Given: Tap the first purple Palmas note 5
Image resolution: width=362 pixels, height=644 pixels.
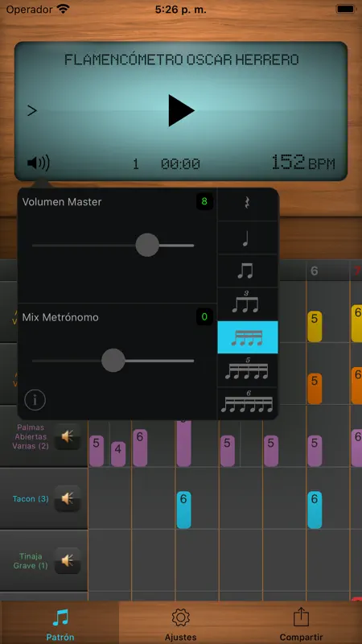Looking at the screenshot, I should click(x=97, y=451).
